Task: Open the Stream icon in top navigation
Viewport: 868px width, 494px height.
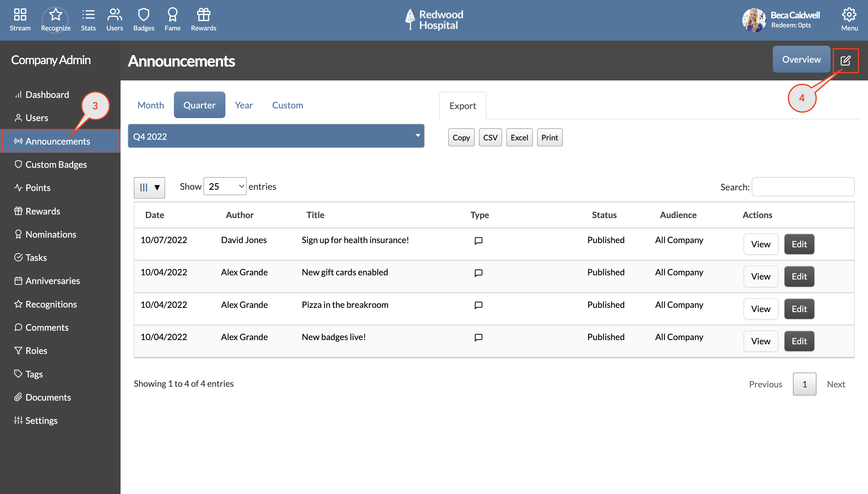Action: click(x=20, y=19)
